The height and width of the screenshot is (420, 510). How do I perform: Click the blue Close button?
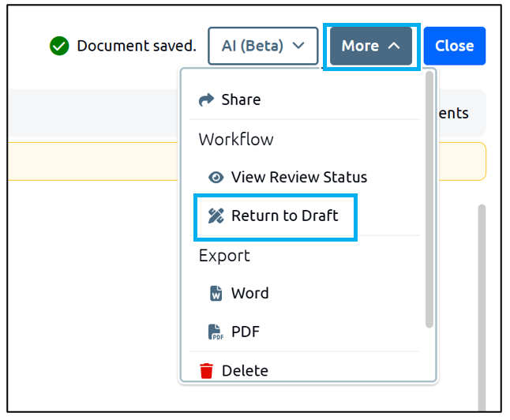[455, 46]
